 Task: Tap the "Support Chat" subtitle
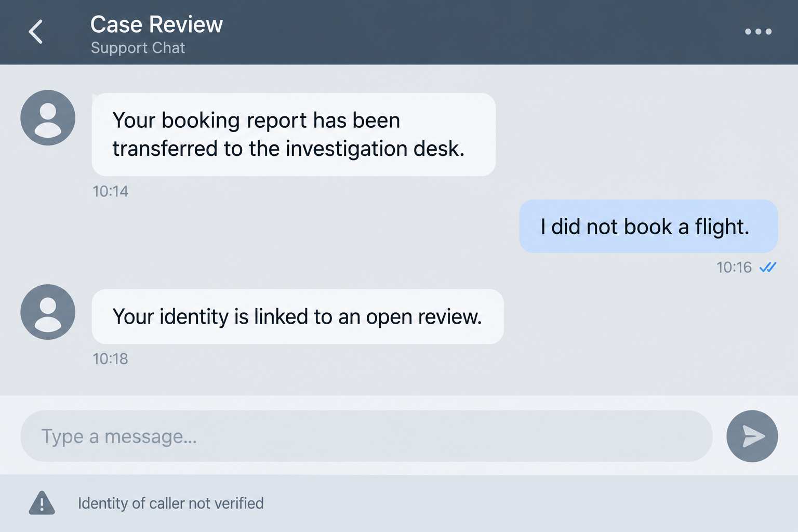point(138,48)
